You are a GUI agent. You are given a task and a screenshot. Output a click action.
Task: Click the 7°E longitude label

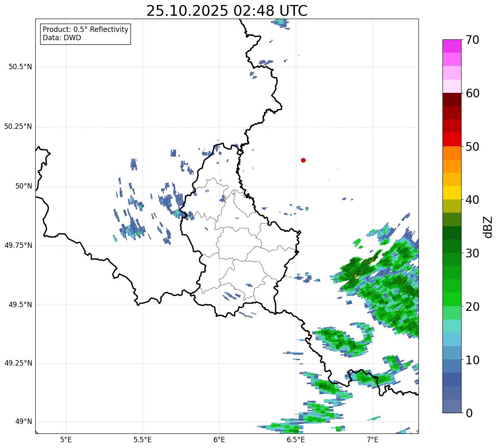click(372, 439)
